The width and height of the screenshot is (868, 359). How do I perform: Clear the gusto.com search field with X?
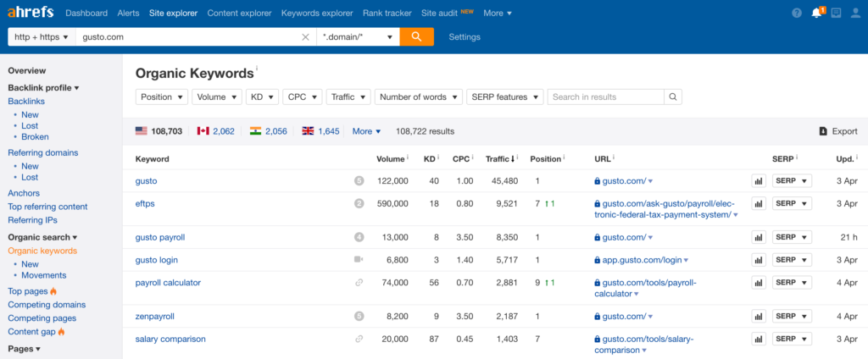click(305, 37)
